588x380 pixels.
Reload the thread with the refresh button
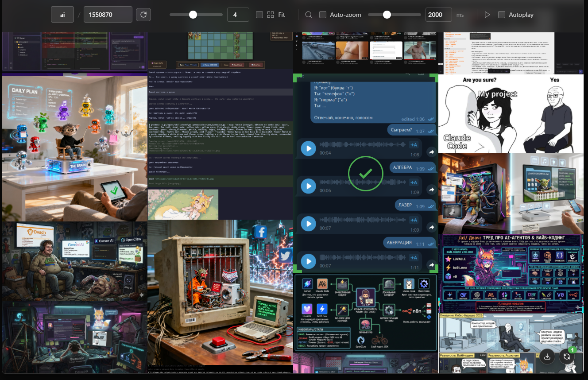143,15
